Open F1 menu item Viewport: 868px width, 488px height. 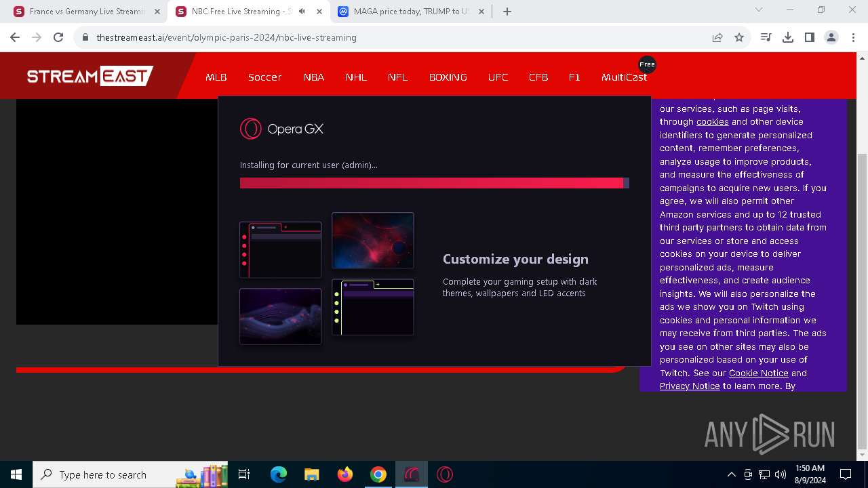(574, 77)
